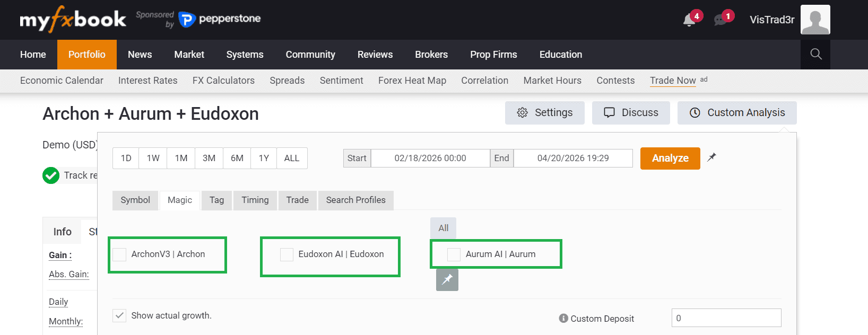Switch to the Tag tab
This screenshot has width=868, height=335.
(216, 200)
